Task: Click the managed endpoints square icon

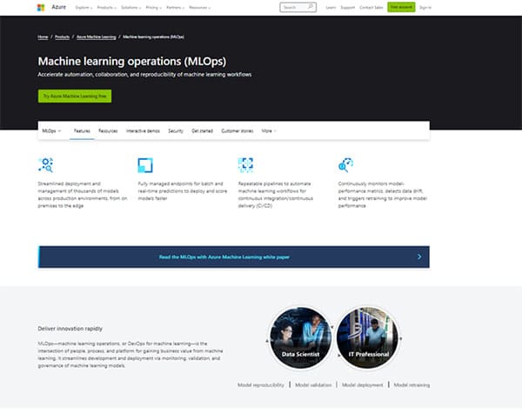Action: tap(145, 165)
